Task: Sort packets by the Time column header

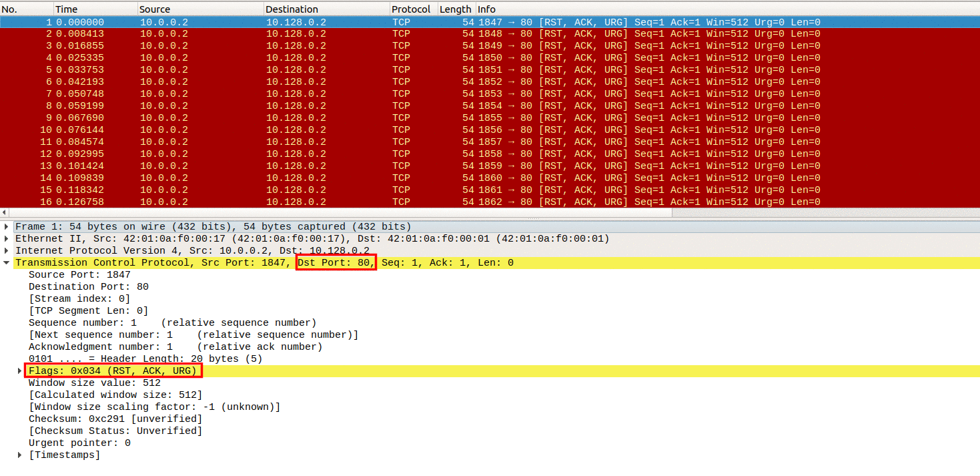Action: pyautogui.click(x=95, y=9)
